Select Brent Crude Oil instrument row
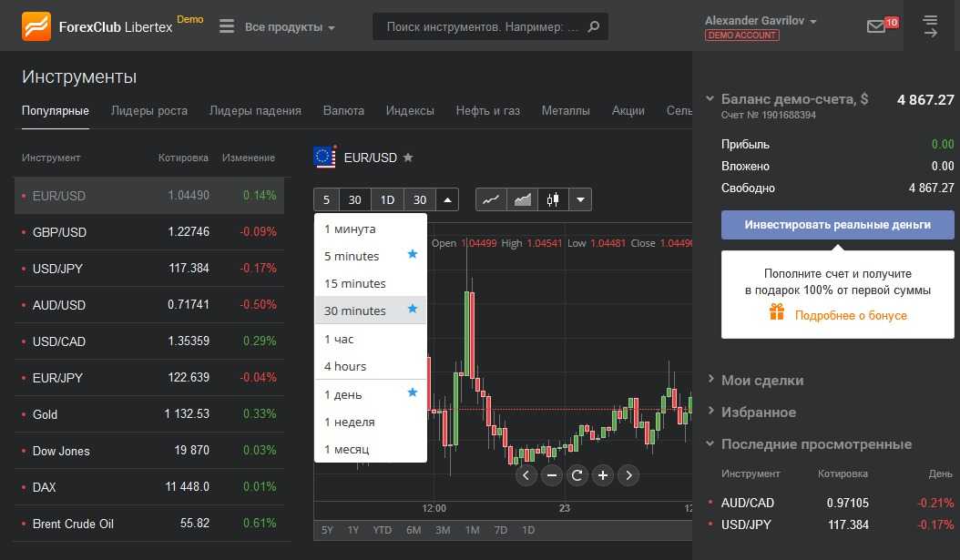This screenshot has width=960, height=560. [149, 524]
